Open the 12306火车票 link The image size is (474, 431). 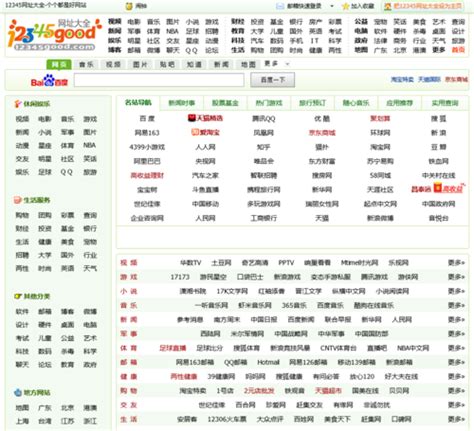point(227,419)
